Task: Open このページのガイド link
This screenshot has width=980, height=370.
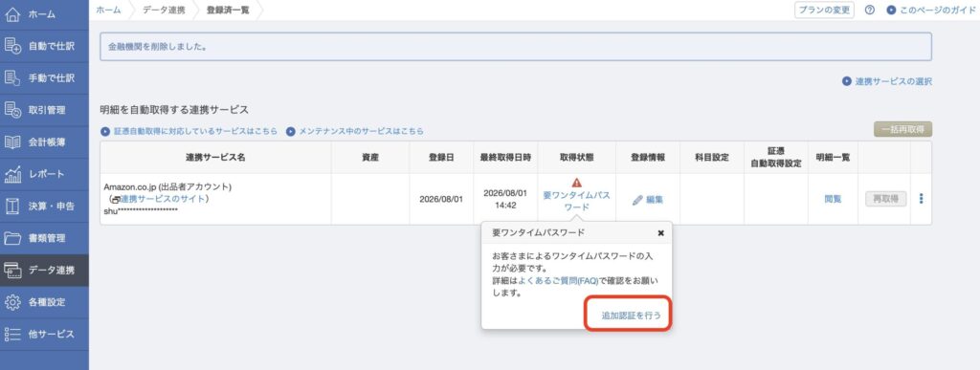Action: coord(932,10)
